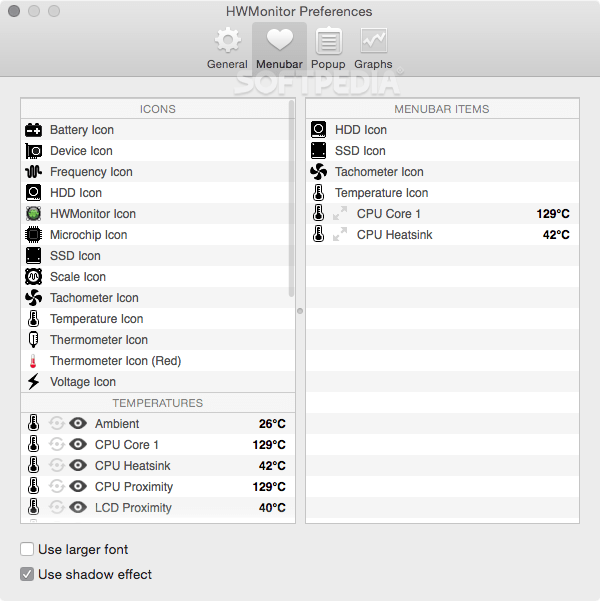Click the ICONS section header
600x601 pixels.
coord(158,109)
